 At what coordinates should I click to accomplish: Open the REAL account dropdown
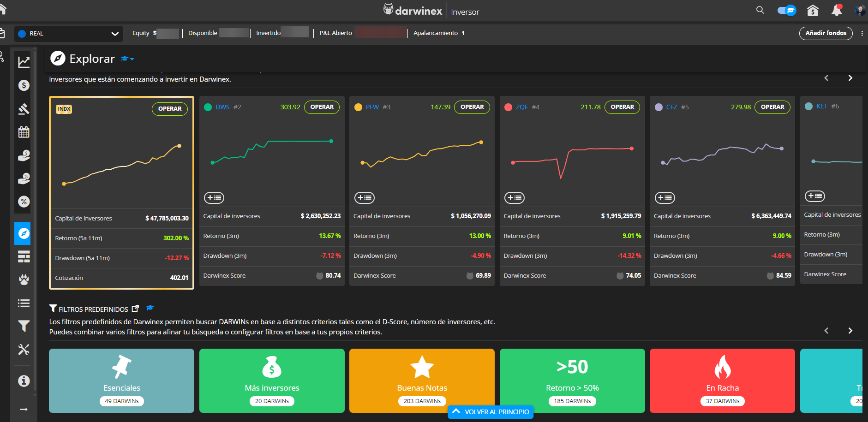[x=68, y=34]
